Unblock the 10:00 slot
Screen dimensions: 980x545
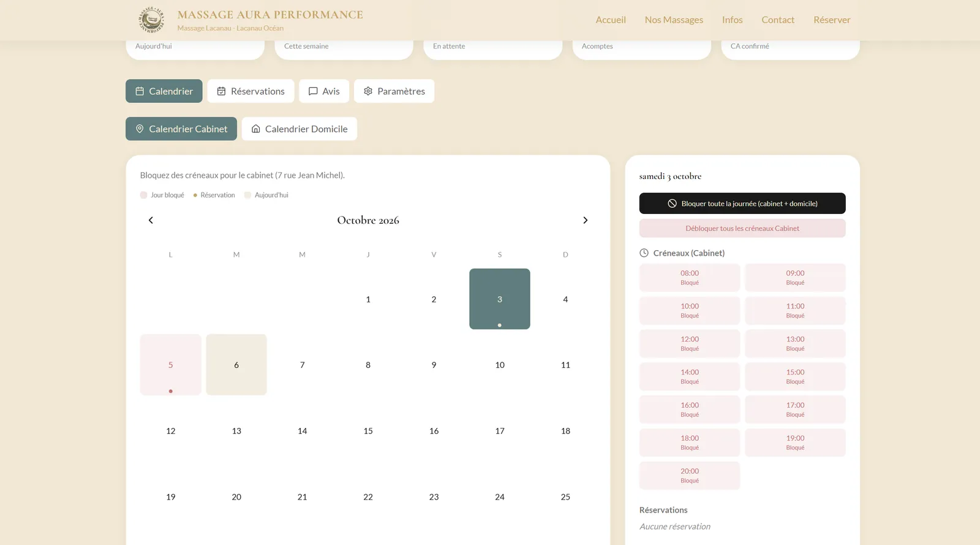pos(690,311)
